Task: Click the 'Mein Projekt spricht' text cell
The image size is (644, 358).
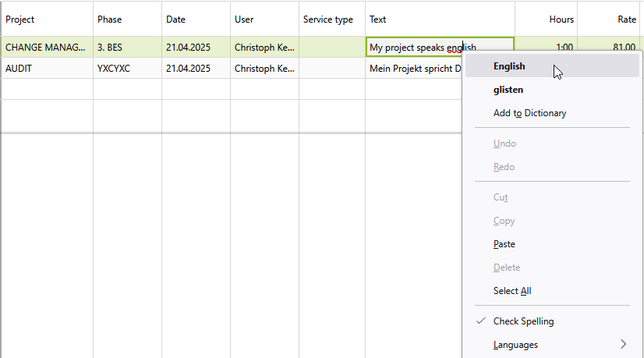Action: (x=413, y=69)
